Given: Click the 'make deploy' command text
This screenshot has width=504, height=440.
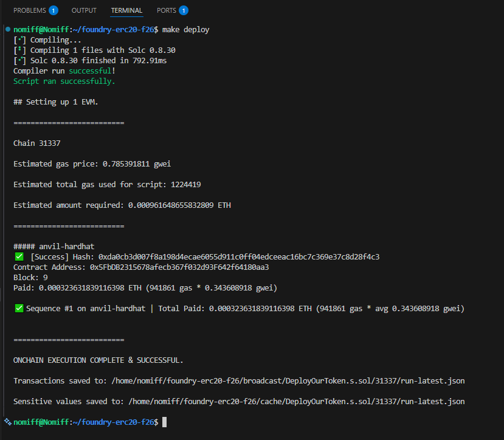Looking at the screenshot, I should coord(186,30).
